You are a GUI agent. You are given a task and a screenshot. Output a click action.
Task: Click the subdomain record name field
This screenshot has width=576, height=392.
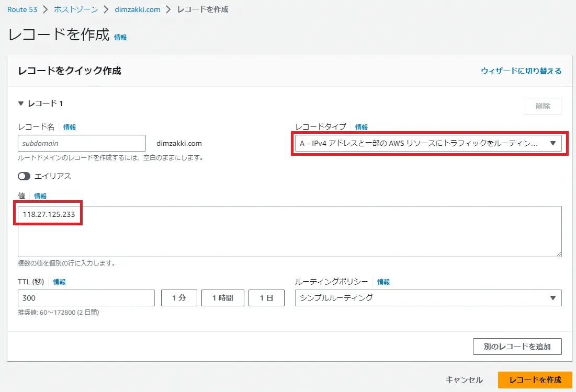coord(82,143)
